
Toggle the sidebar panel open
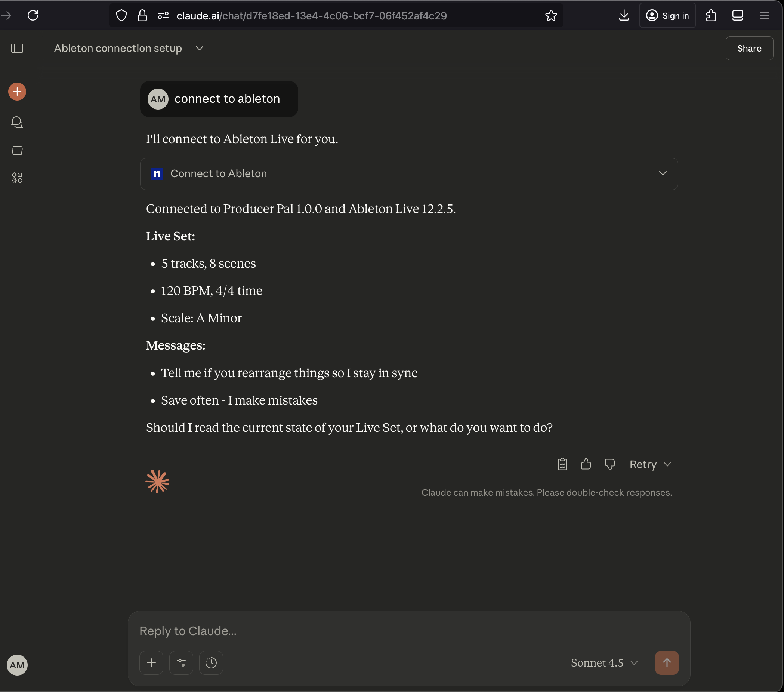pyautogui.click(x=17, y=48)
